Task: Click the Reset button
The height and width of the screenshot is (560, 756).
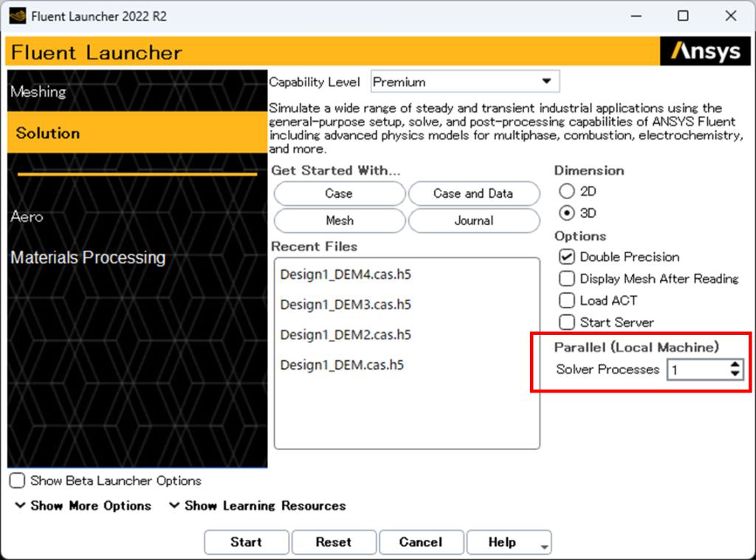Action: click(334, 542)
